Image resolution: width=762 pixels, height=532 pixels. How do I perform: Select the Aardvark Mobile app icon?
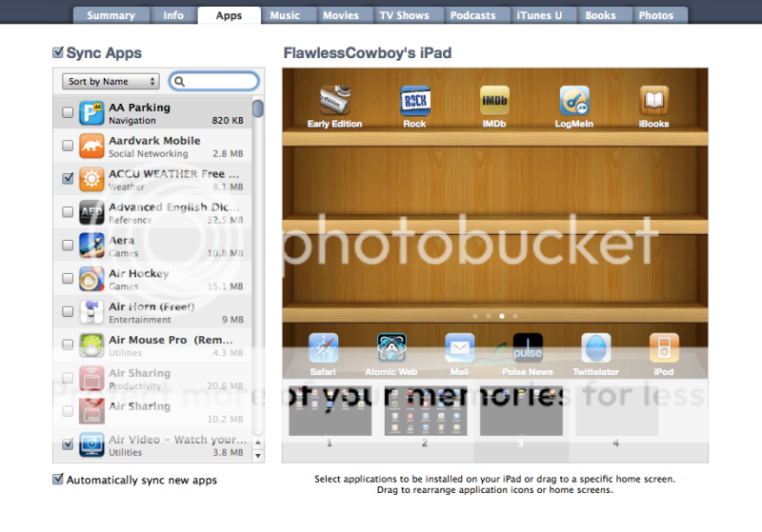(91, 147)
